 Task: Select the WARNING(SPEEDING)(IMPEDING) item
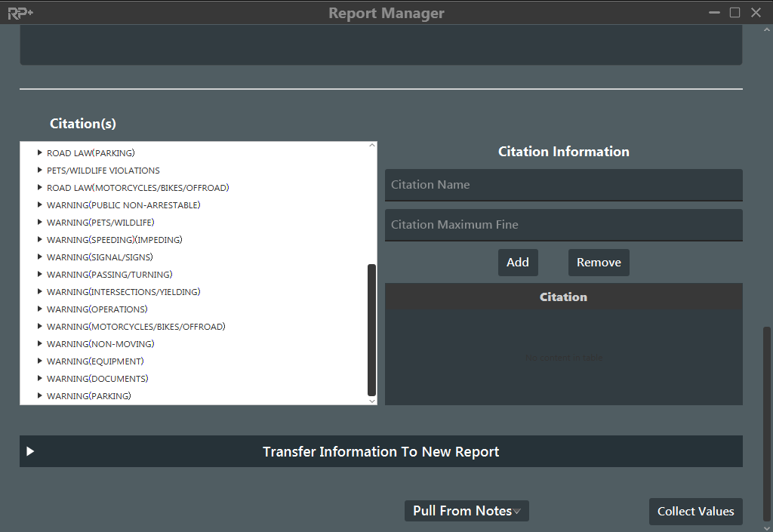coord(114,240)
